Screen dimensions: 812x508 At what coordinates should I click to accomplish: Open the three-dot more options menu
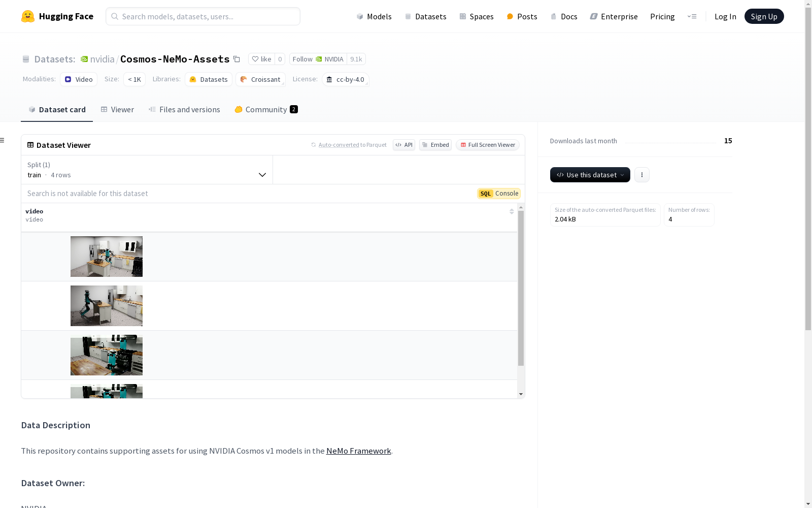pos(642,175)
